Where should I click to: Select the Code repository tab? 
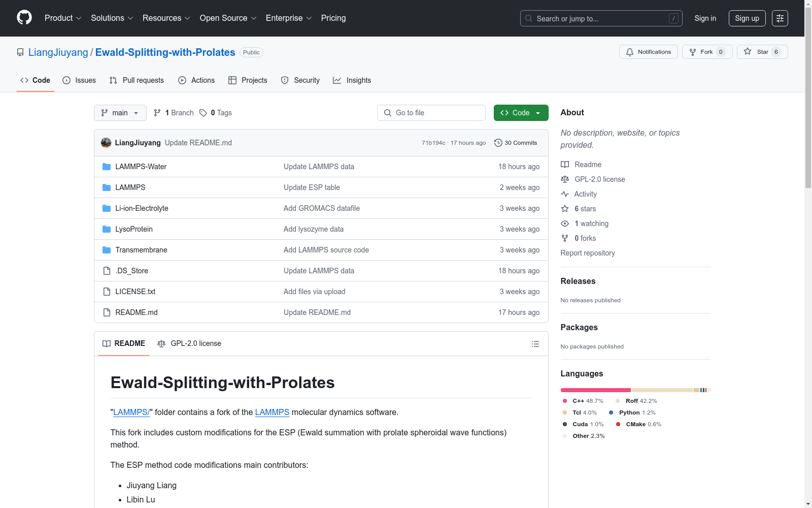pyautogui.click(x=36, y=80)
